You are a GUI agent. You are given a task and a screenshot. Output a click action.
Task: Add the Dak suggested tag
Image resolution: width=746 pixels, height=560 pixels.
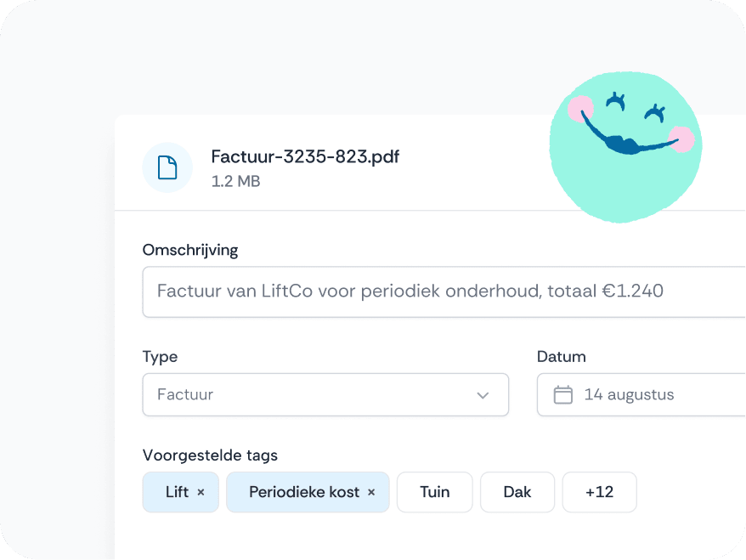click(517, 492)
